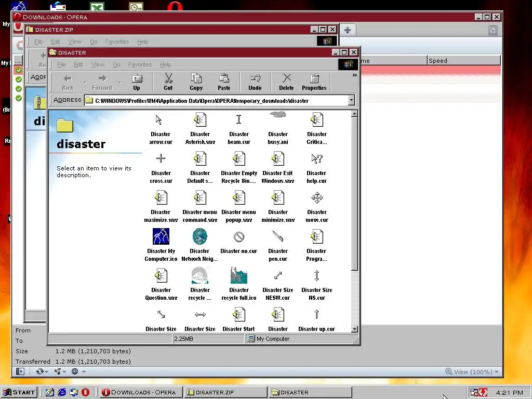Expand the toolbar overflow chevron

tap(354, 75)
